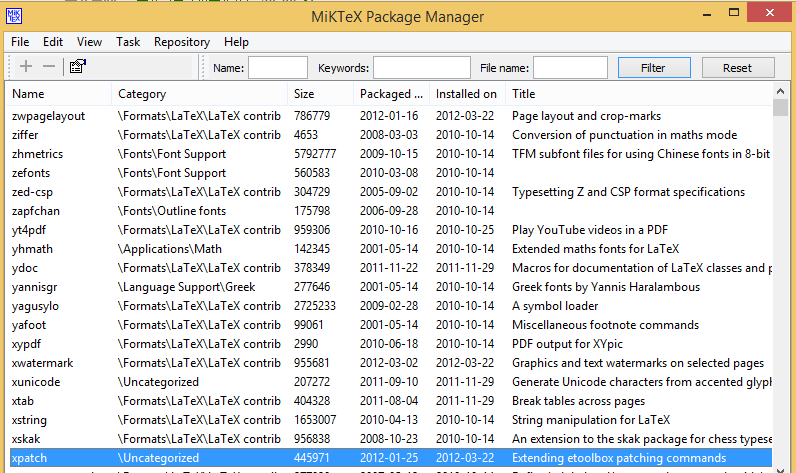796x473 pixels.
Task: Select the yafoot package row
Action: tap(391, 325)
